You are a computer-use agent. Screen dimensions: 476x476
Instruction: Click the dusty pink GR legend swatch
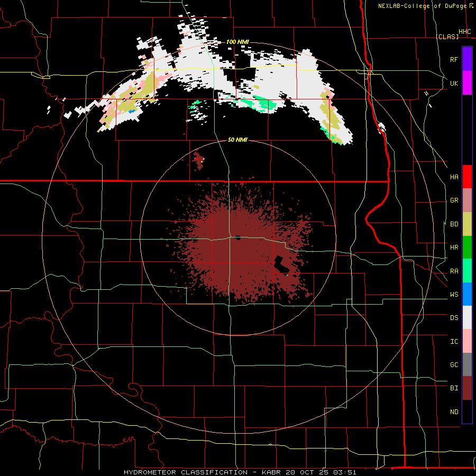tap(467, 200)
